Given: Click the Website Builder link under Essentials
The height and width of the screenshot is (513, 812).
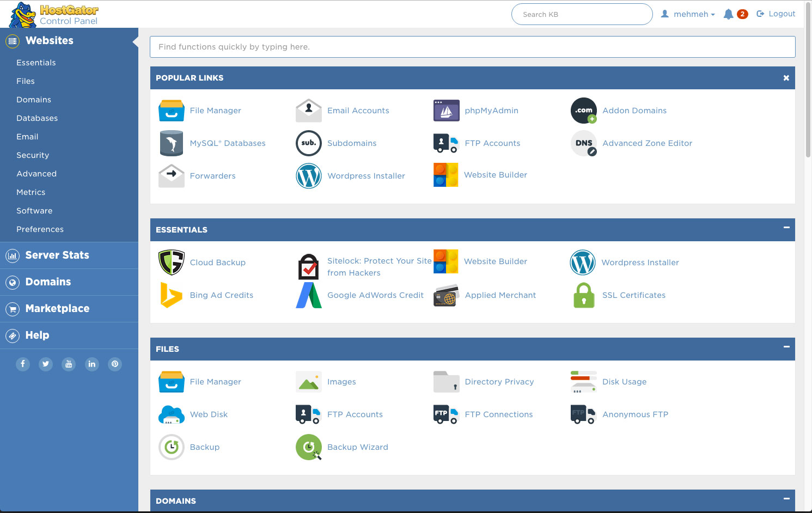Looking at the screenshot, I should tap(496, 261).
